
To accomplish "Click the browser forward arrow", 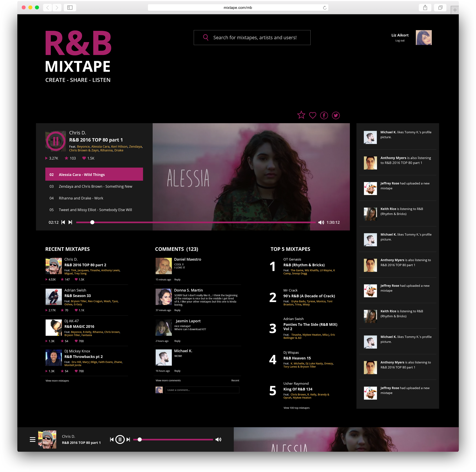I will 57,8.
